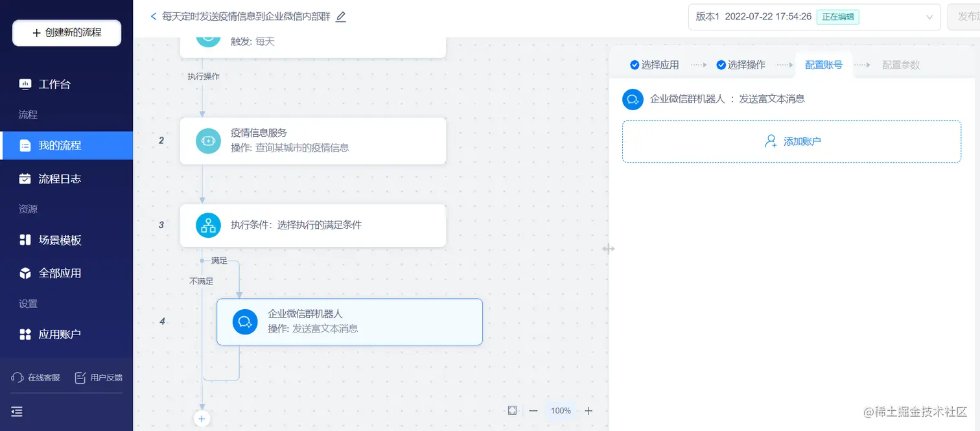980x431 pixels.
Task: Select the 企业微信群机器人 node card
Action: 350,321
